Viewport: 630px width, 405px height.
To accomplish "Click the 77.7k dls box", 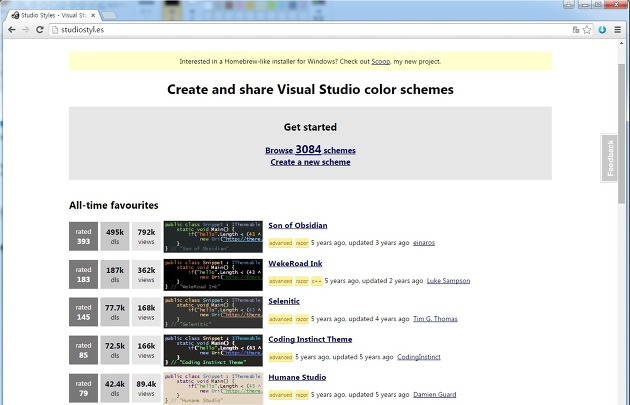I will tap(115, 312).
